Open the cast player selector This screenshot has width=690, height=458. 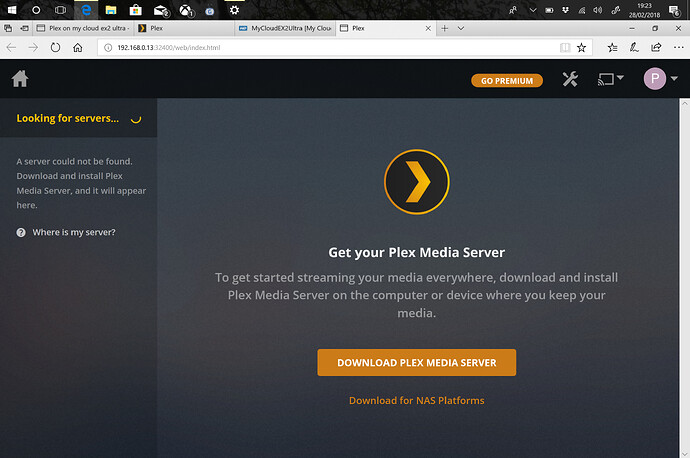(610, 79)
